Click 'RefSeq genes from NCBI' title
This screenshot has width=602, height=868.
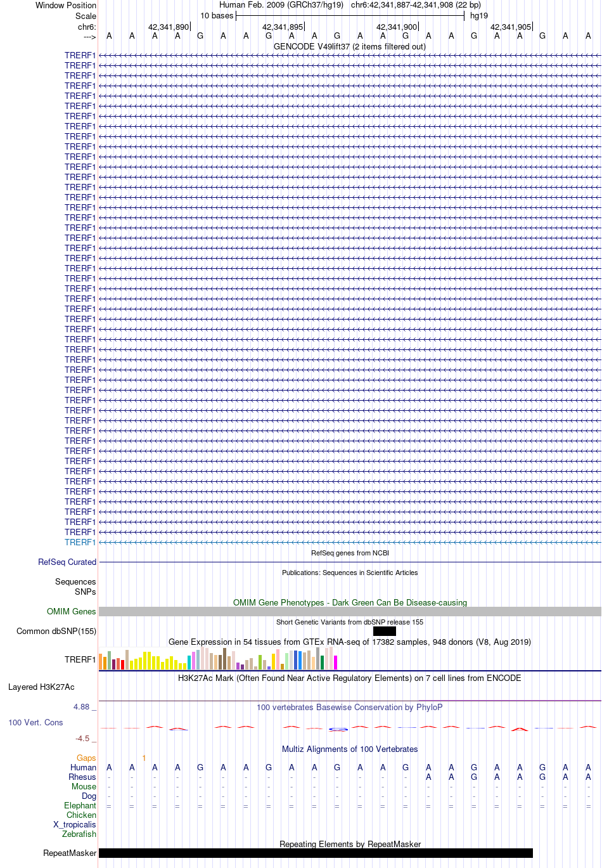(350, 553)
